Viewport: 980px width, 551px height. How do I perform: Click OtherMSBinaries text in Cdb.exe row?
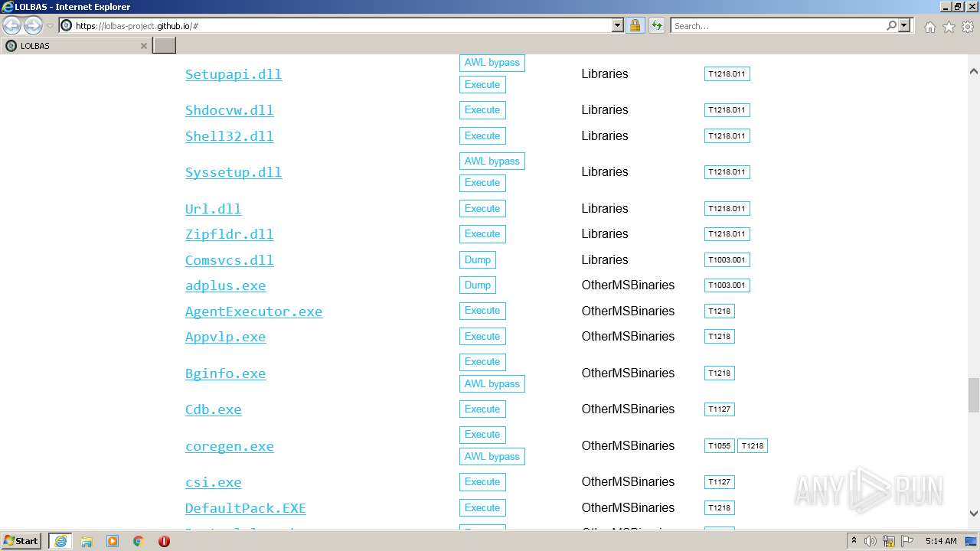pyautogui.click(x=628, y=409)
